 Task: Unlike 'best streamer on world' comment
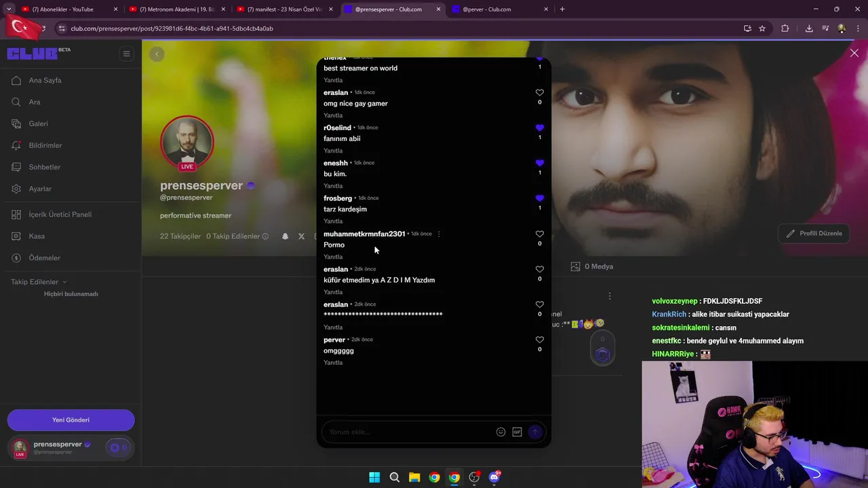point(540,59)
